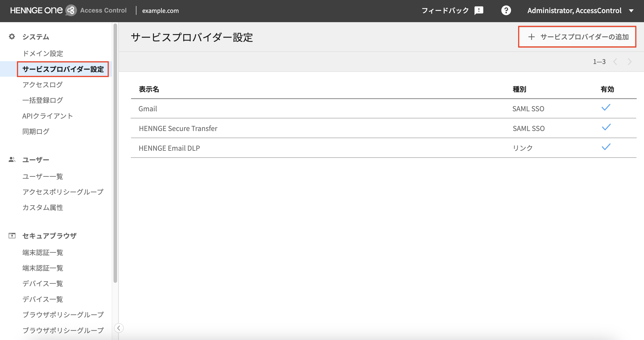Click サービスプロバイダーの追加 button
The width and height of the screenshot is (644, 340).
click(x=577, y=37)
